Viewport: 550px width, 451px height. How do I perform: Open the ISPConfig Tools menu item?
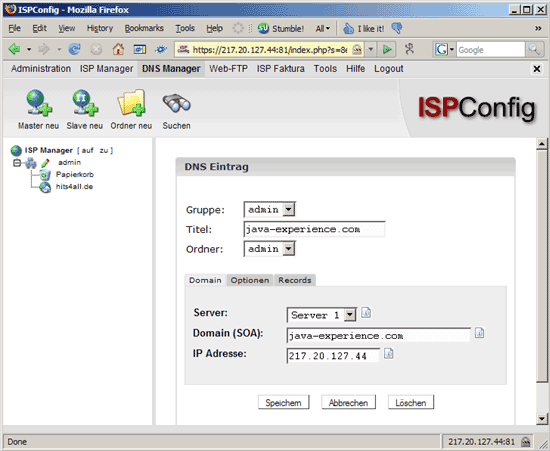click(x=325, y=69)
